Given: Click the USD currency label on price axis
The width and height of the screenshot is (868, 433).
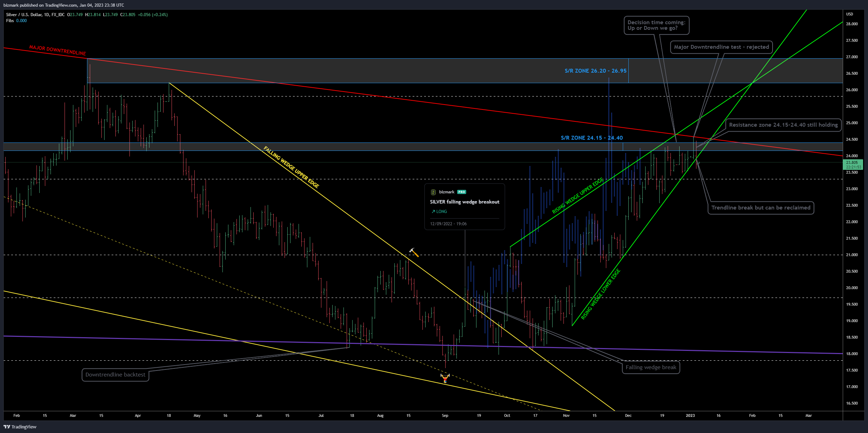Looking at the screenshot, I should pos(849,14).
